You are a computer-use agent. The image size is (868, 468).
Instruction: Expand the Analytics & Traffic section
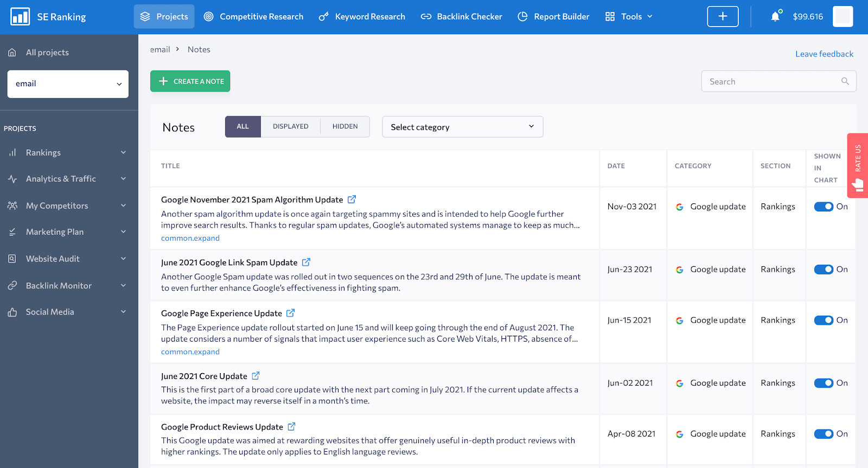pyautogui.click(x=123, y=179)
